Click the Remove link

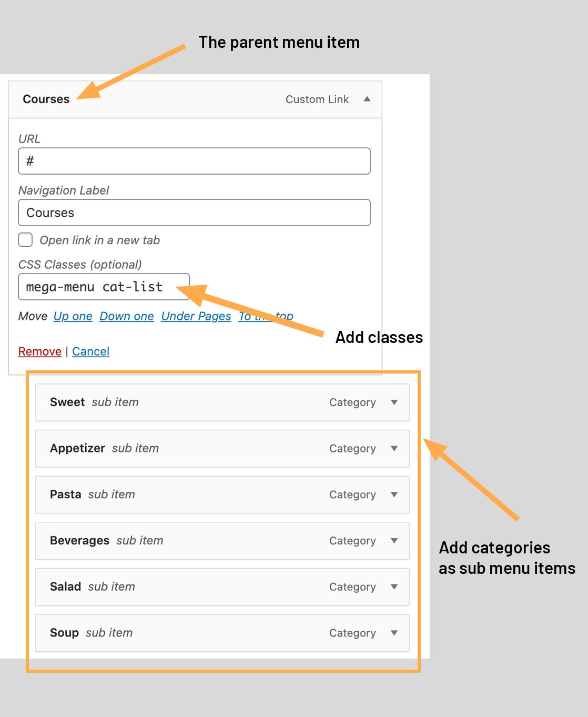click(x=39, y=351)
